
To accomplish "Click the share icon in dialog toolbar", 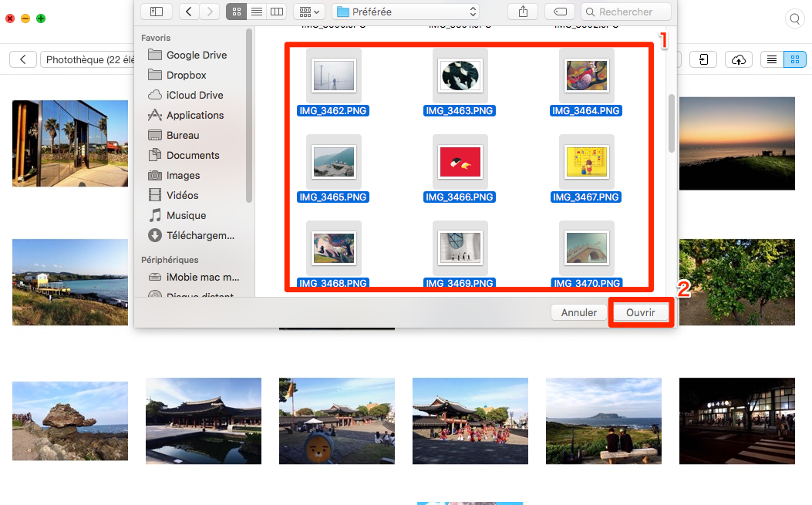I will 523,12.
